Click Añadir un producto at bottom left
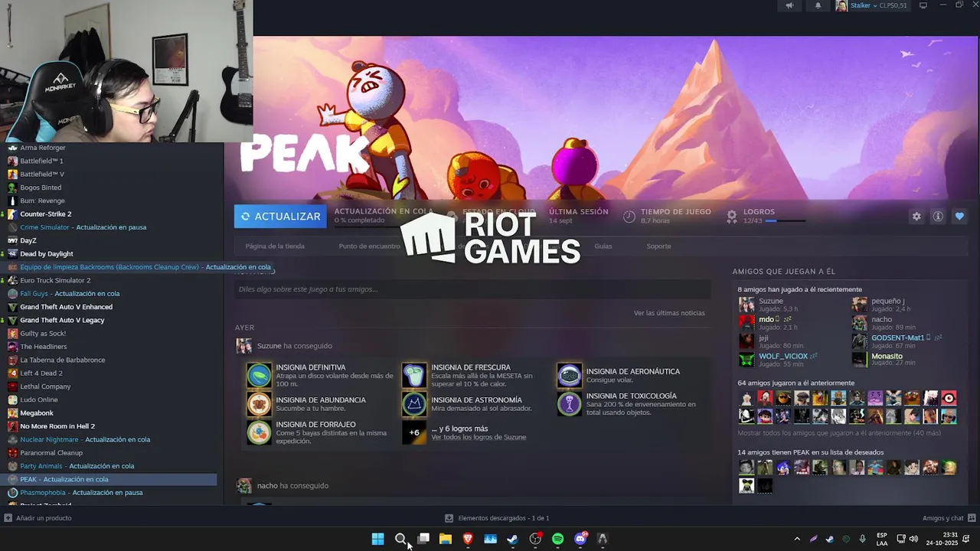This screenshot has height=551, width=980. (x=38, y=518)
